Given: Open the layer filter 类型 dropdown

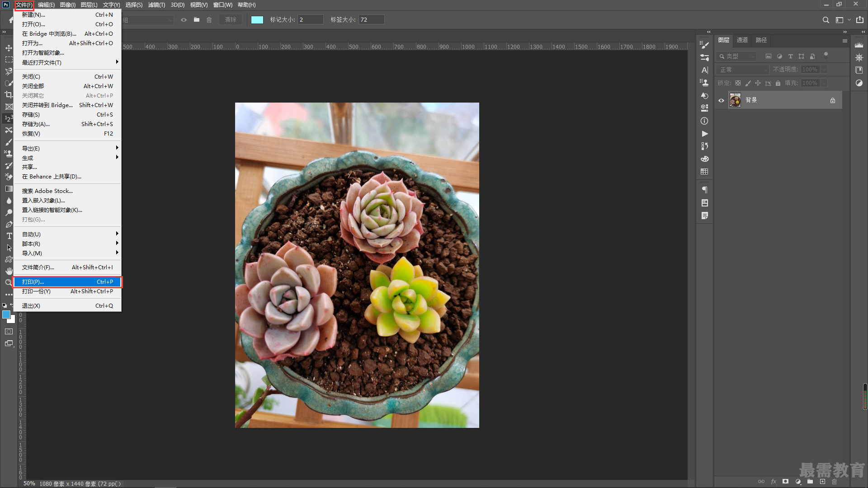Looking at the screenshot, I should 737,56.
